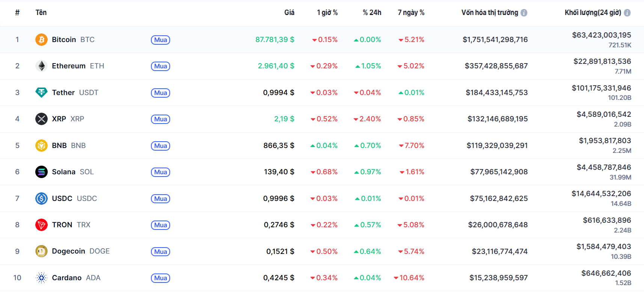This screenshot has height=293, width=644.
Task: Click Ethereum price 2.961,40 $
Action: pyautogui.click(x=276, y=66)
